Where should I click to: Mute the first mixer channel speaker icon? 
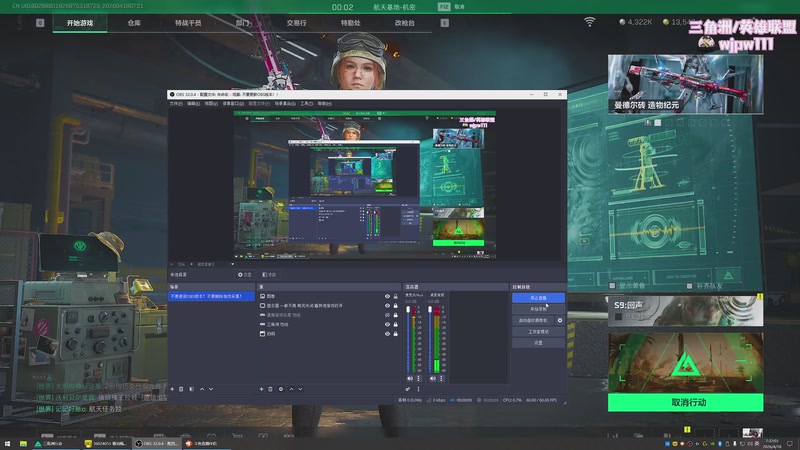click(x=410, y=379)
